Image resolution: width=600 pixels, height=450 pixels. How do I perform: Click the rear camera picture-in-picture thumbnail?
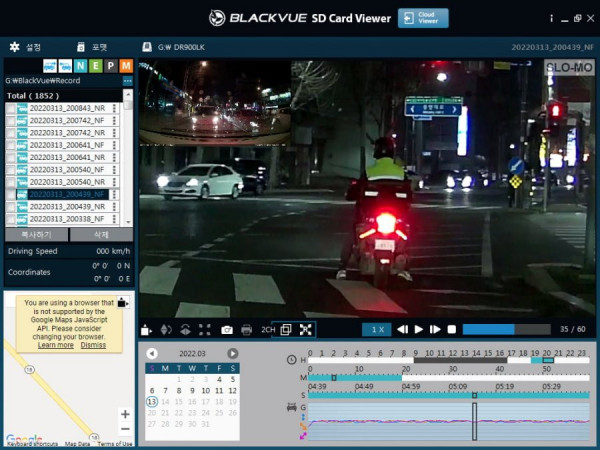click(215, 102)
